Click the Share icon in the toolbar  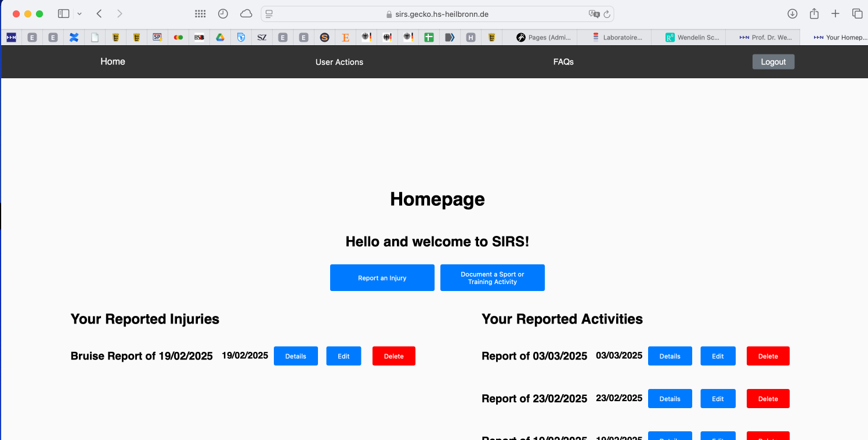(x=814, y=14)
